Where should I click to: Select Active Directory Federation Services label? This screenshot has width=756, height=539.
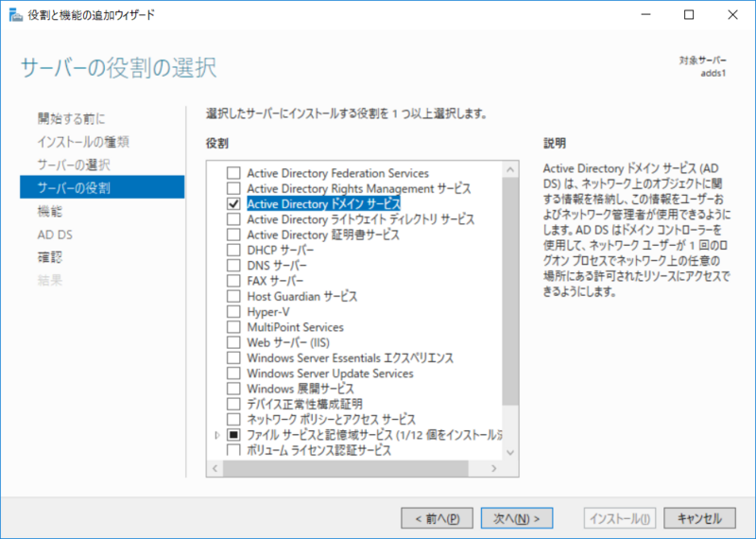point(338,173)
